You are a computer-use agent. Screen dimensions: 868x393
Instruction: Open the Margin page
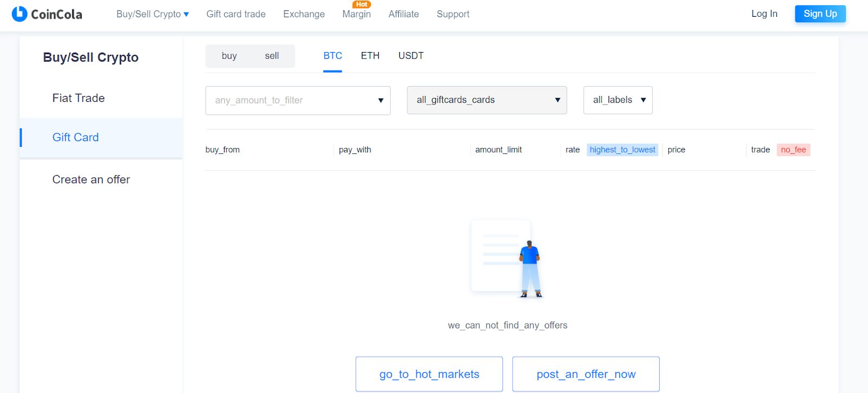tap(356, 14)
